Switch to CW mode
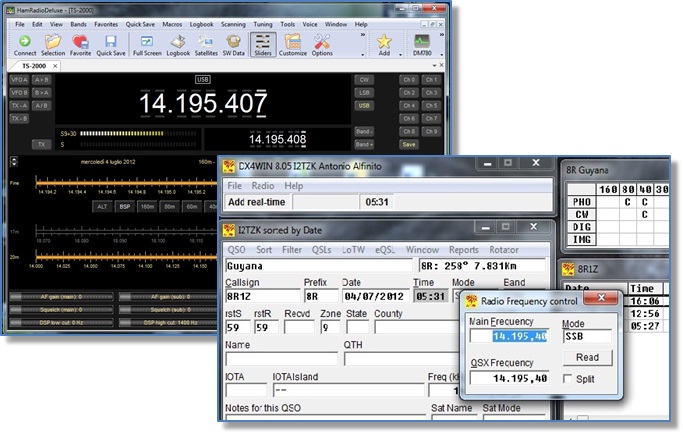683x434 pixels. [364, 80]
